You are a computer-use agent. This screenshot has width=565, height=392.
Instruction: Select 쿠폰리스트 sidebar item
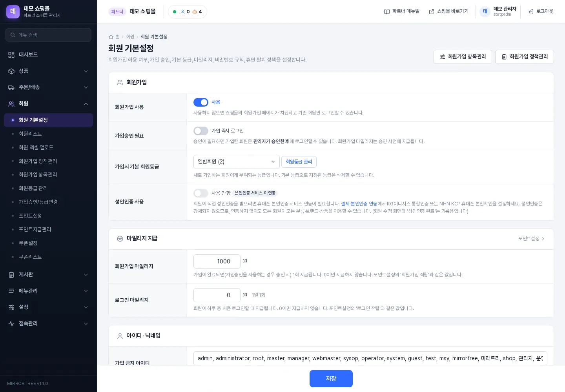pyautogui.click(x=48, y=257)
